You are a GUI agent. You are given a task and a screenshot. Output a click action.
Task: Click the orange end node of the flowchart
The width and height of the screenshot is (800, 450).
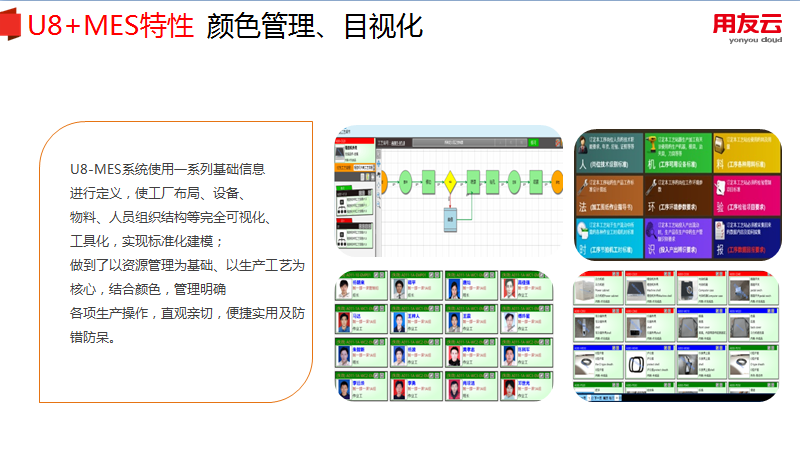point(557,183)
